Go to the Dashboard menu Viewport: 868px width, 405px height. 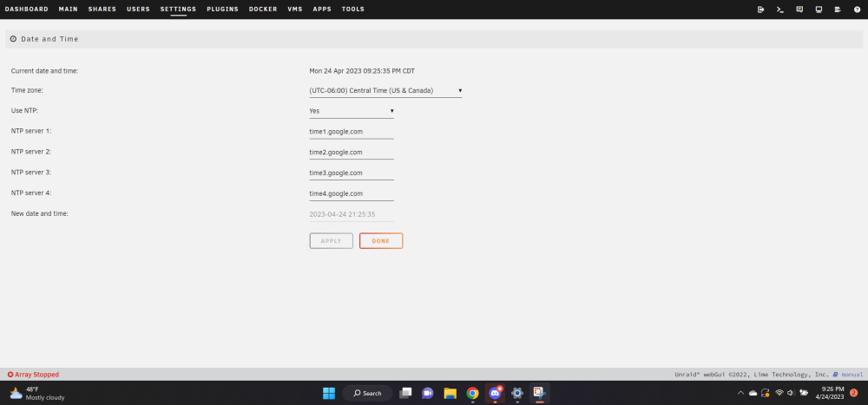(27, 10)
